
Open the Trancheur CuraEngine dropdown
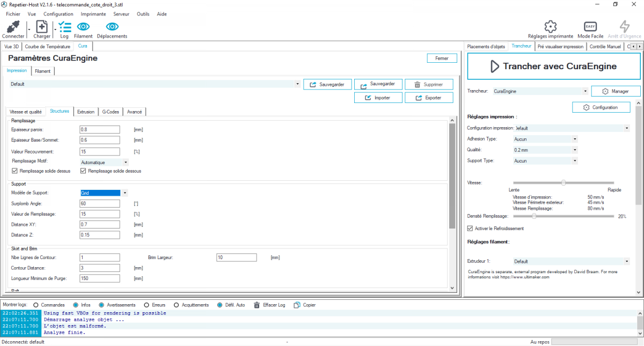(x=584, y=91)
